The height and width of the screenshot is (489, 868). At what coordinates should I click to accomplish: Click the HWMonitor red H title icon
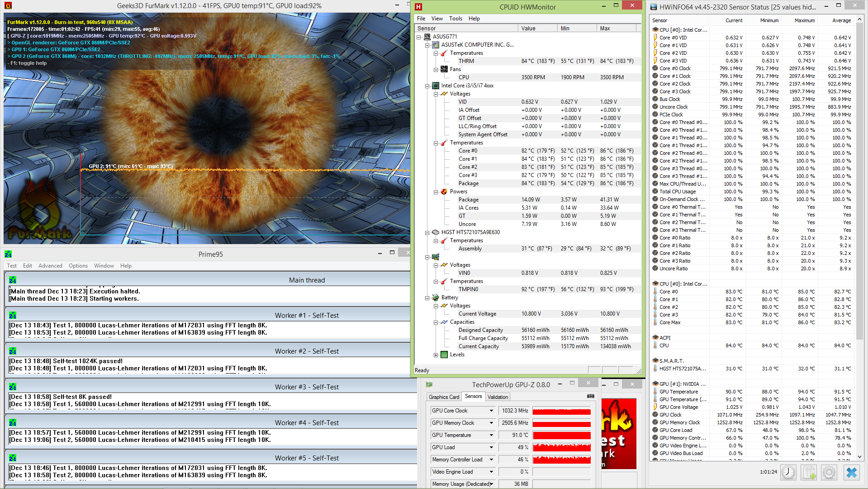[418, 7]
